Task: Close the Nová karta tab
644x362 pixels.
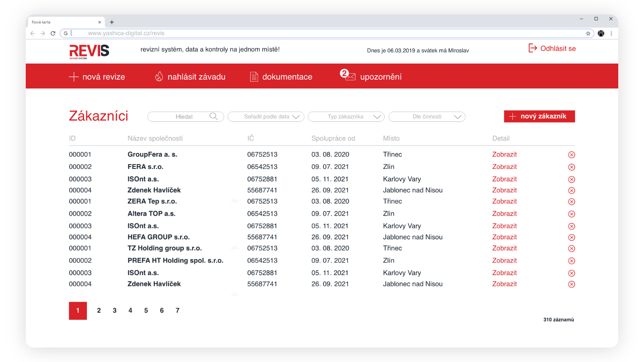Action: (99, 22)
